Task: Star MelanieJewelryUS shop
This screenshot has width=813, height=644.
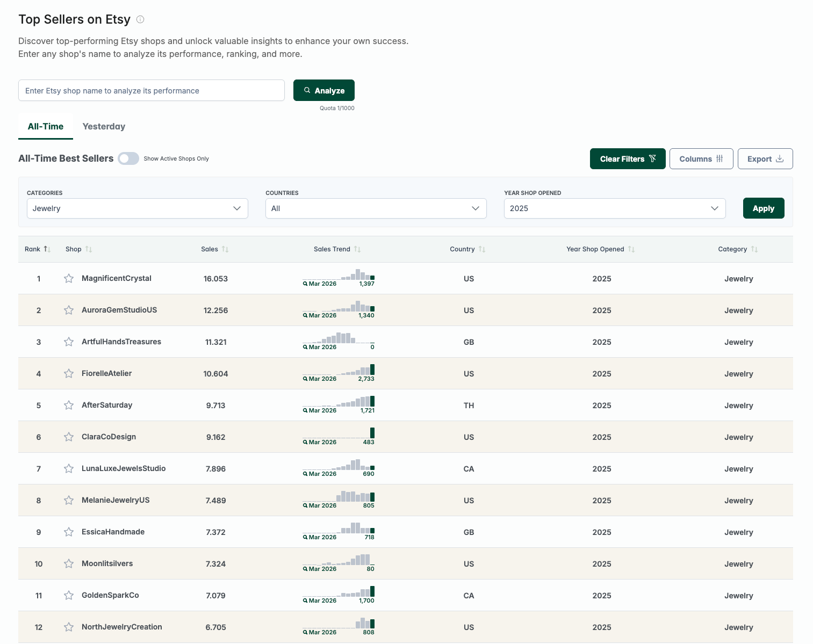Action: click(x=69, y=500)
